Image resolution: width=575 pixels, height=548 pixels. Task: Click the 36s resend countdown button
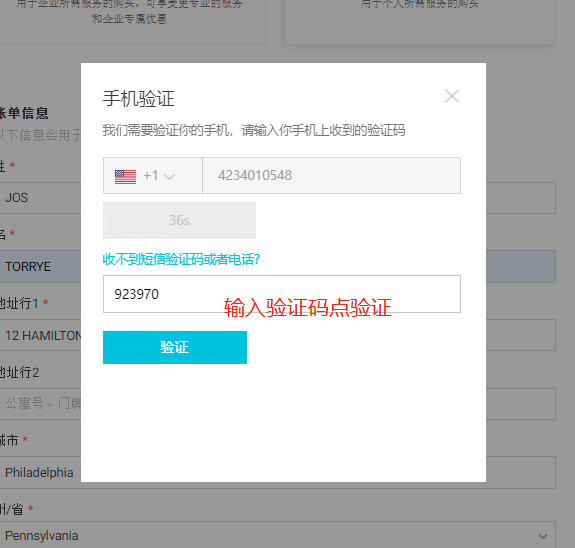179,220
